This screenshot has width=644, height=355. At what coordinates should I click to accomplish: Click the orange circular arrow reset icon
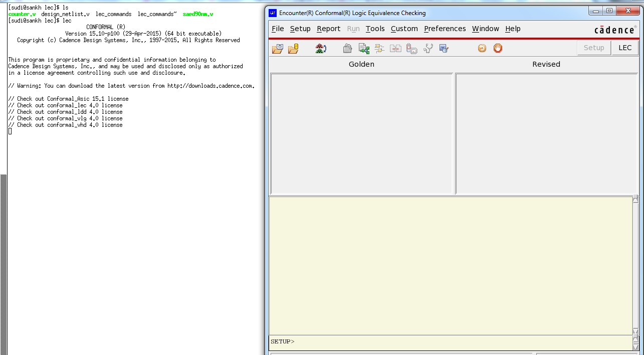point(482,49)
